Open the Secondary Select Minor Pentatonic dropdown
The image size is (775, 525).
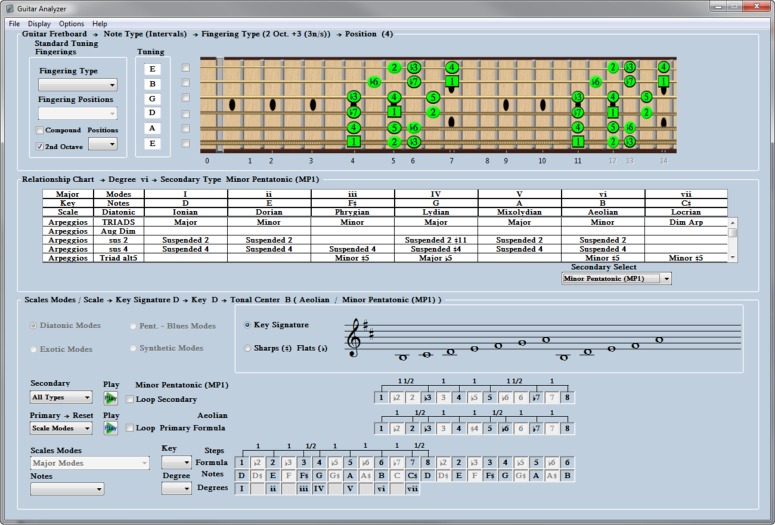616,278
